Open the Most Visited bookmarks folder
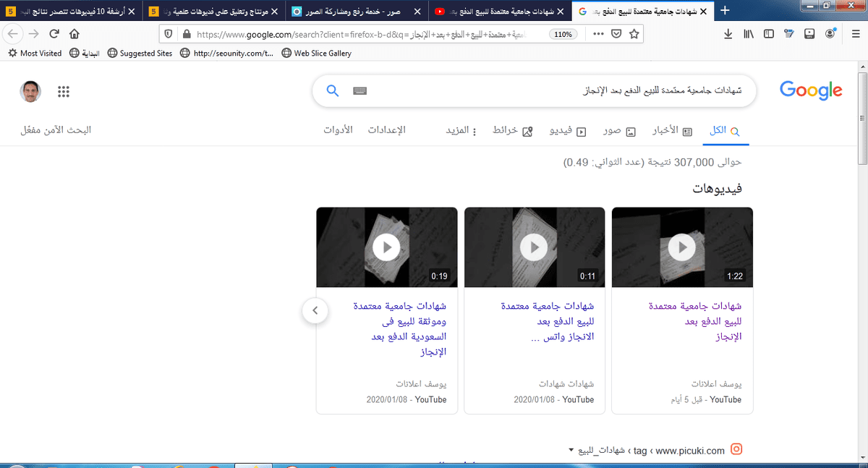The height and width of the screenshot is (468, 868). (35, 53)
